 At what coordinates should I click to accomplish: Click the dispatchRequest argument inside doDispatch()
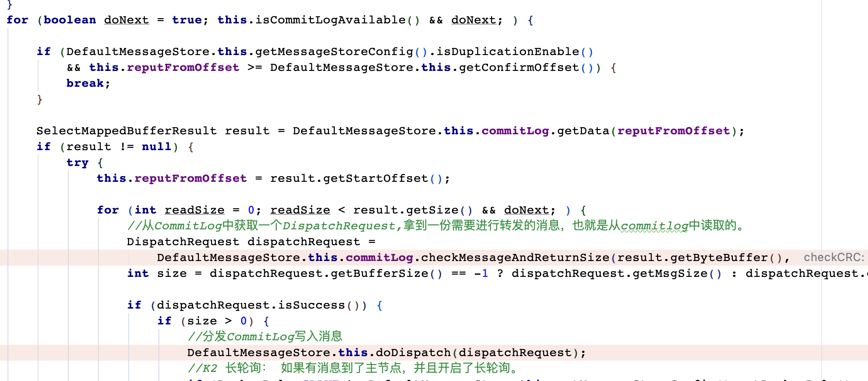tap(515, 353)
